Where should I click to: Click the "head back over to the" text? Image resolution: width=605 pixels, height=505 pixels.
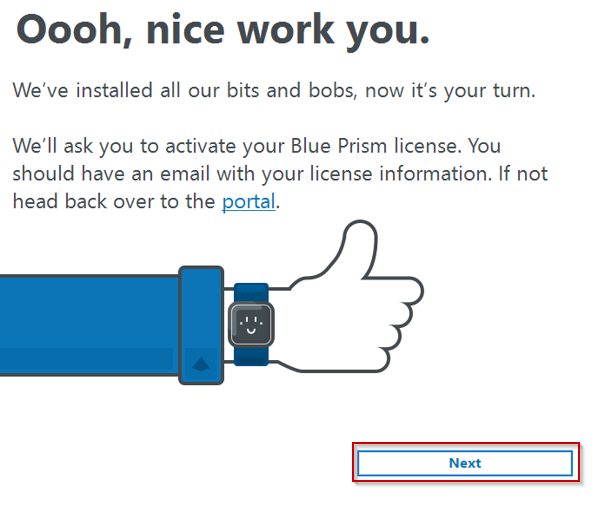click(114, 202)
